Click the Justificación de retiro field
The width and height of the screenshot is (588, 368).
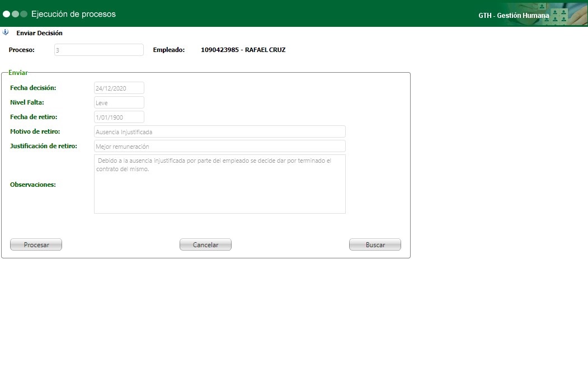coord(220,146)
